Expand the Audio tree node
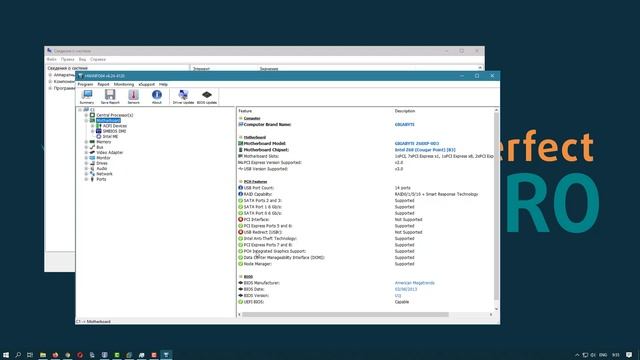The height and width of the screenshot is (360, 640). tap(86, 168)
